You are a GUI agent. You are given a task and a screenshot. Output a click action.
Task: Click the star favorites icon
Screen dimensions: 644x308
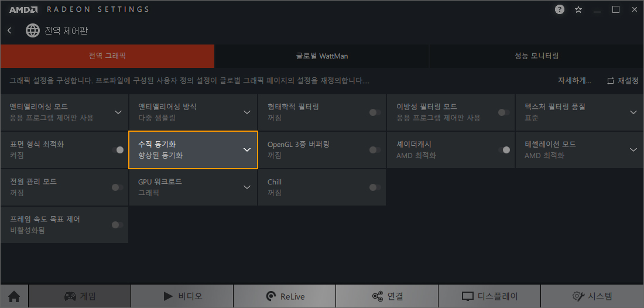pos(578,9)
